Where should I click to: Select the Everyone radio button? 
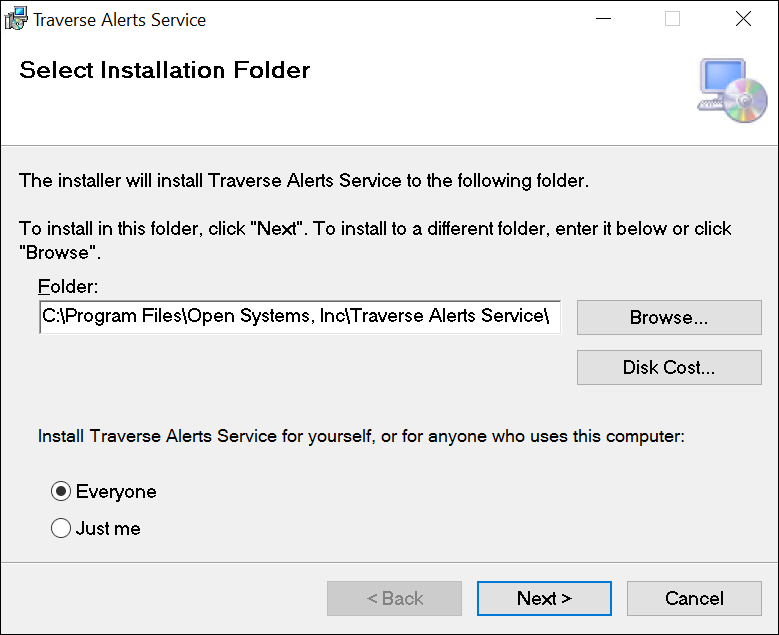pos(61,492)
